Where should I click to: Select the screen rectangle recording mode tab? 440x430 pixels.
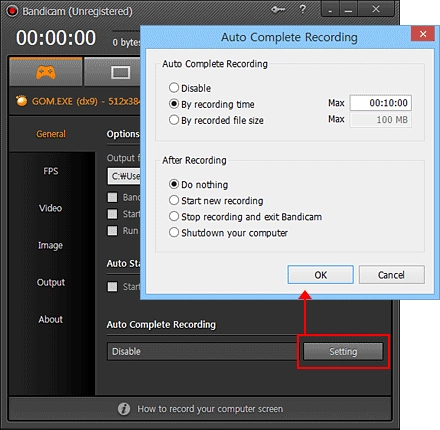click(x=112, y=72)
